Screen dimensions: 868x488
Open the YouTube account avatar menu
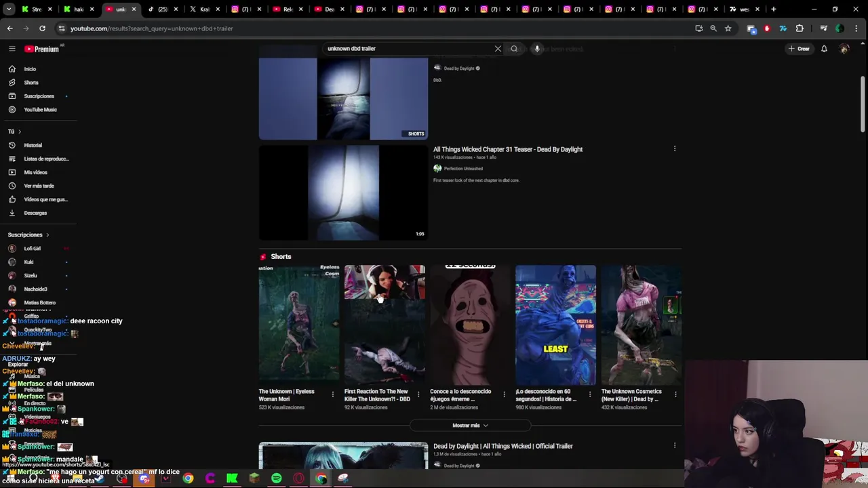tap(844, 49)
